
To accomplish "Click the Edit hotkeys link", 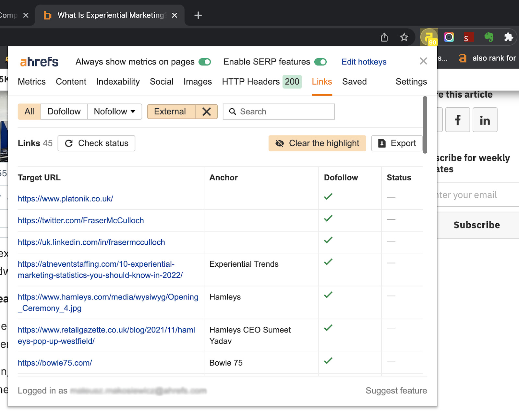I will [364, 62].
